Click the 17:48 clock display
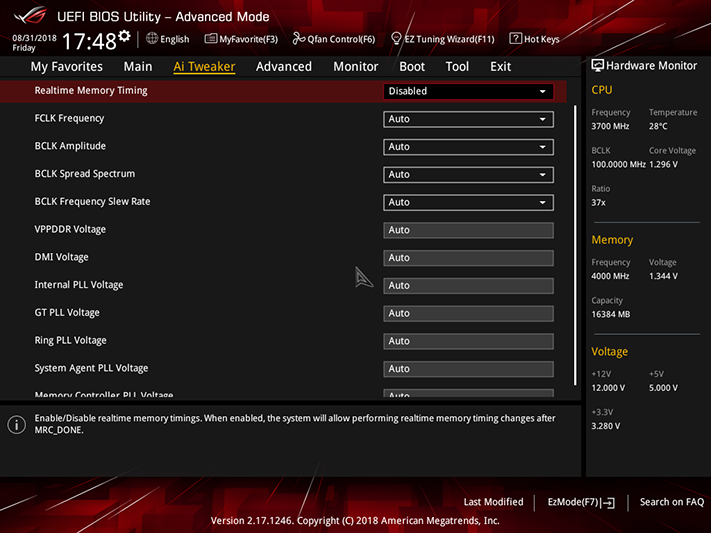 tap(89, 41)
